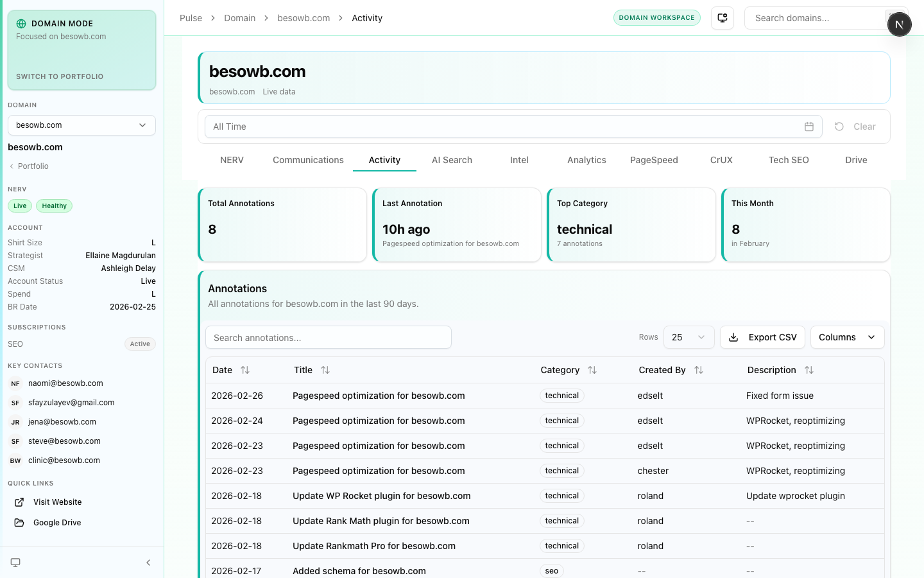Open the besowb.com domain dropdown
Screen dimensions: 924x578
[81, 125]
